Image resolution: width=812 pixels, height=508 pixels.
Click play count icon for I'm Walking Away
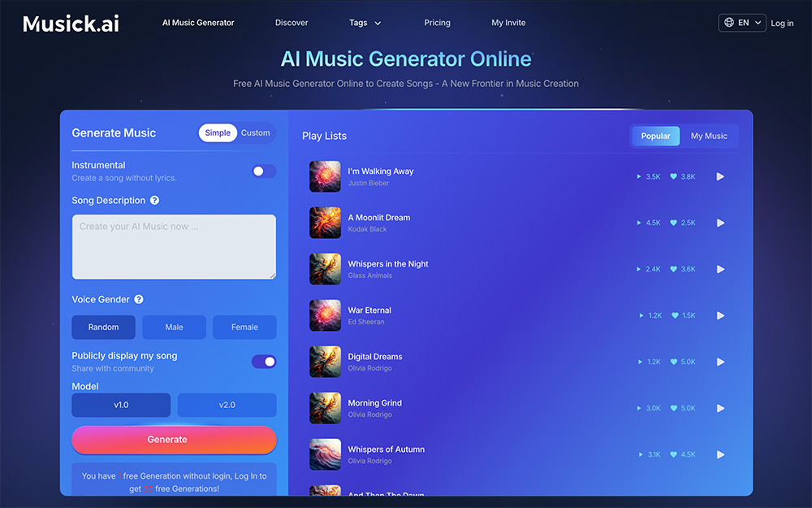point(638,176)
